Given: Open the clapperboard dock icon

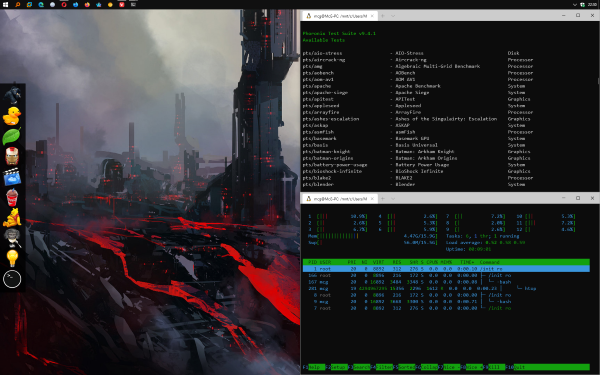Looking at the screenshot, I should click(x=12, y=177).
